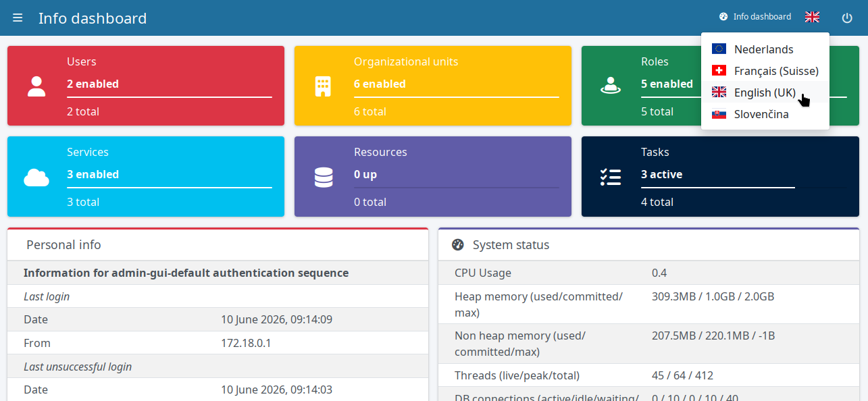Click the Users enabled progress bar
The width and height of the screenshot is (868, 401).
coord(170,97)
